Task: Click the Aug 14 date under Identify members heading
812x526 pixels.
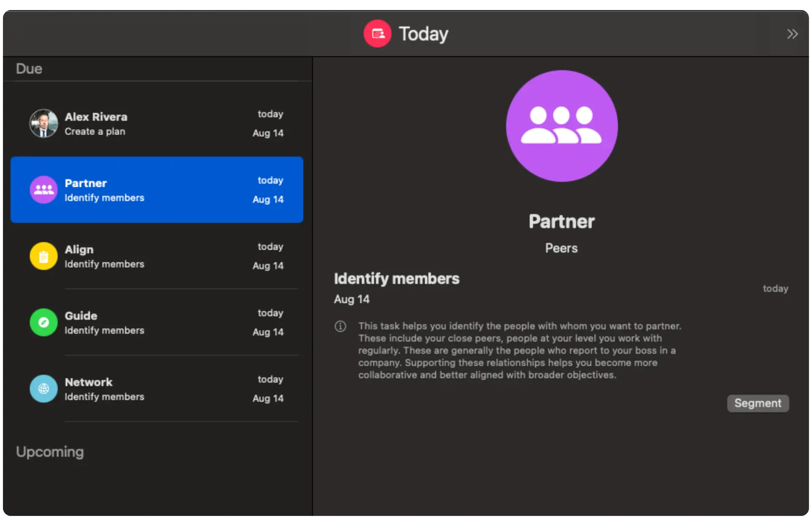Action: pyautogui.click(x=352, y=299)
